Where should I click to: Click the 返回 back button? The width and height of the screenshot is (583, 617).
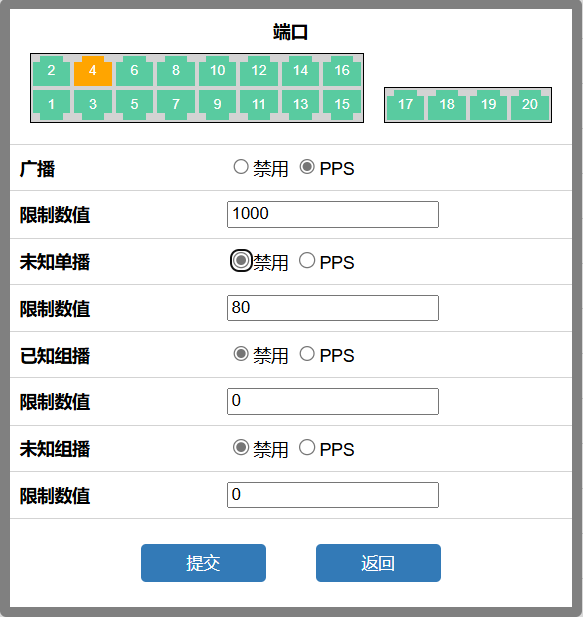click(x=378, y=563)
